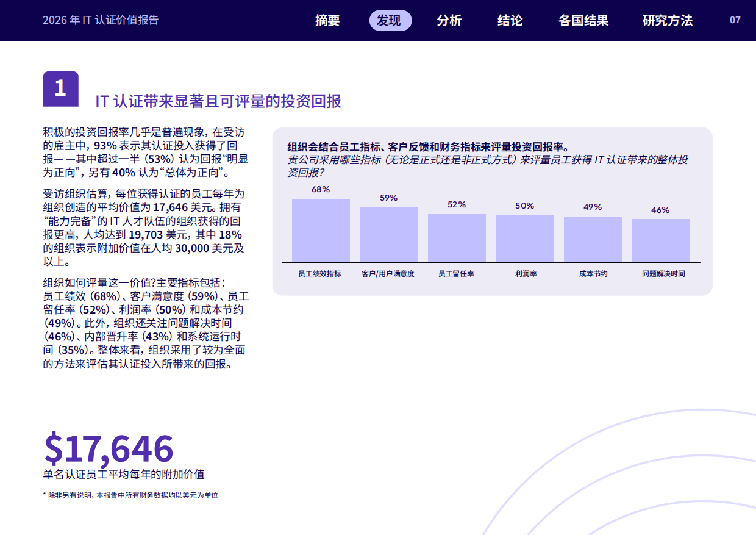Navigate to the 研究方法 tab

coord(668,20)
